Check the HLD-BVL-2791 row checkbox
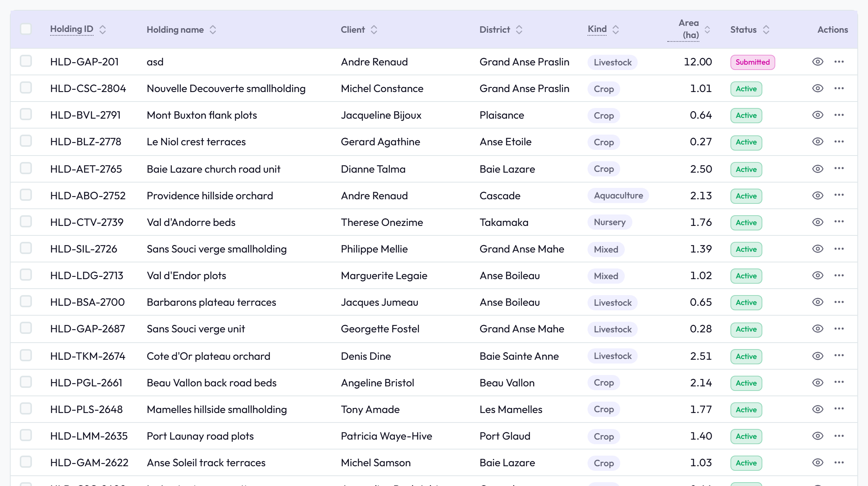Viewport: 868px width, 486px height. pos(26,114)
